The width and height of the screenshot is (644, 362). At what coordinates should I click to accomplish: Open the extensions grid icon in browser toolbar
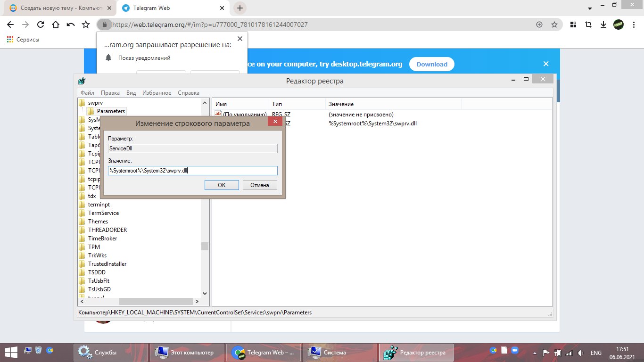(x=573, y=25)
